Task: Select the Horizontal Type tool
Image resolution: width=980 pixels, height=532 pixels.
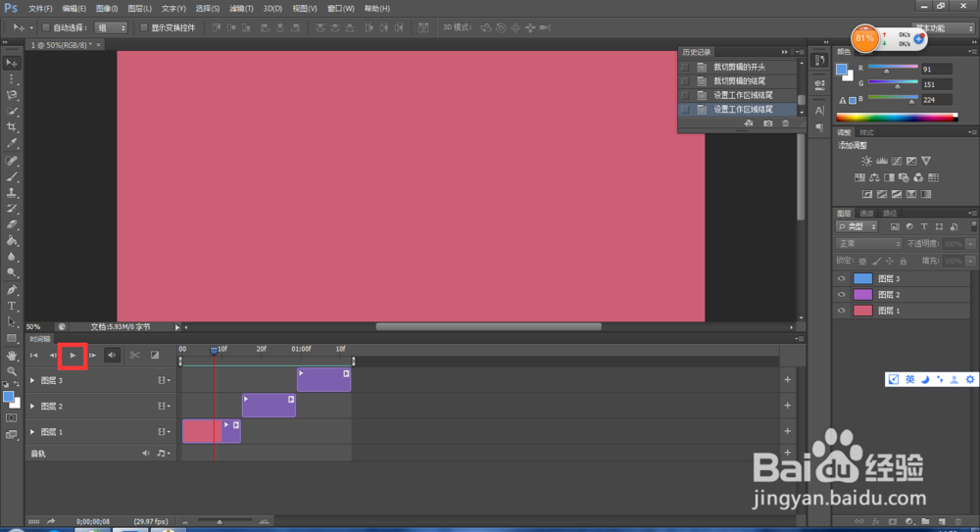Action: click(12, 306)
